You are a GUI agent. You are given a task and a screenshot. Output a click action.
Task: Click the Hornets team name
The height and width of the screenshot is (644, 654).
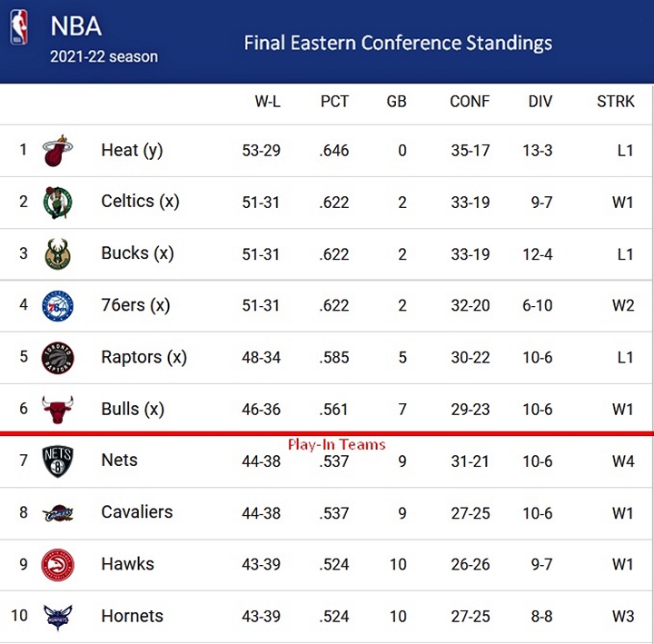(132, 616)
